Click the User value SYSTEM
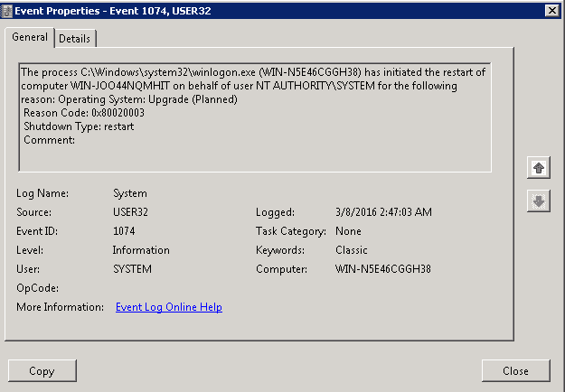Image resolution: width=565 pixels, height=392 pixels. click(132, 269)
